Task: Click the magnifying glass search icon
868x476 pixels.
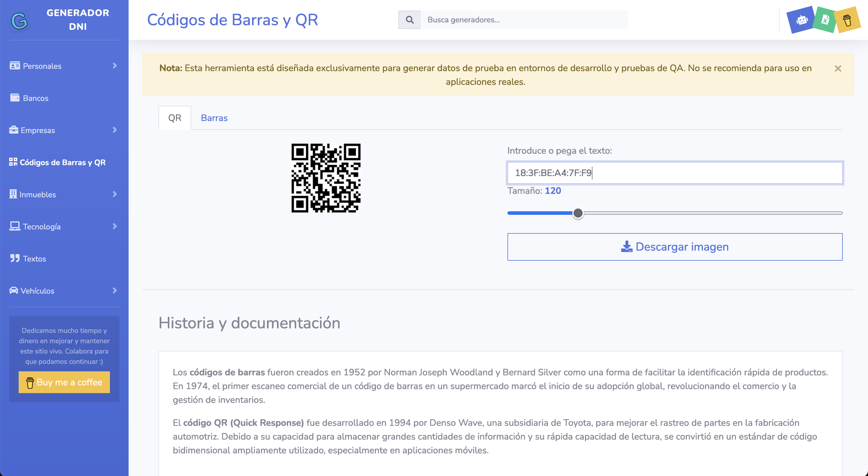Action: [409, 20]
